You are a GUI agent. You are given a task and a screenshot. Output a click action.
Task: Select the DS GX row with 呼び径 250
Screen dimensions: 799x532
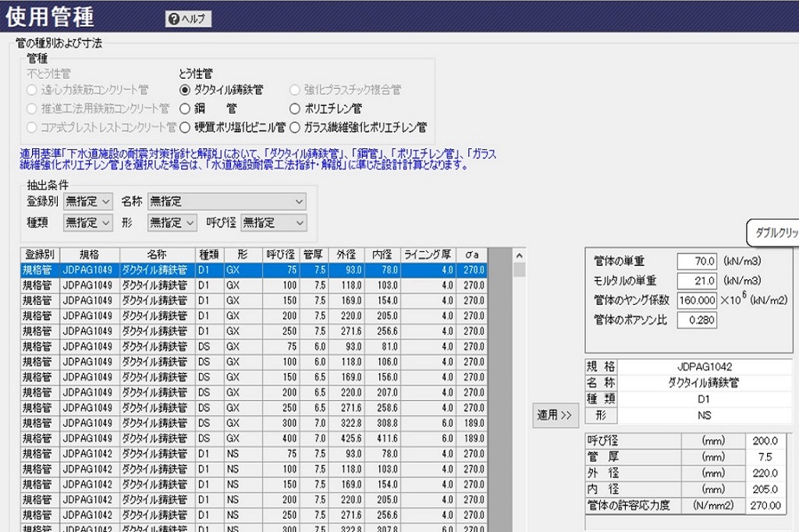(254, 408)
